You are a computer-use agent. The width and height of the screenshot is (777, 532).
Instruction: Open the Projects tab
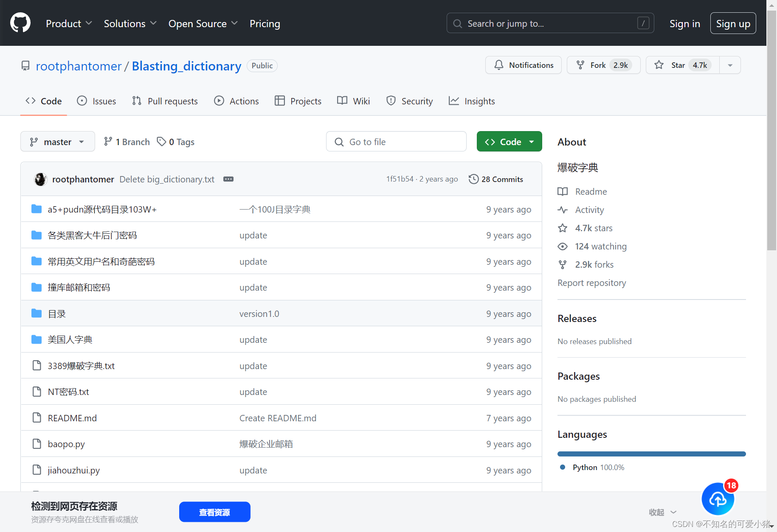tap(298, 101)
